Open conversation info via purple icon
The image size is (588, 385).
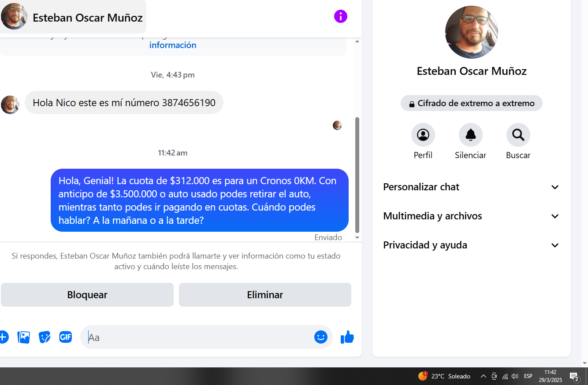(x=340, y=17)
